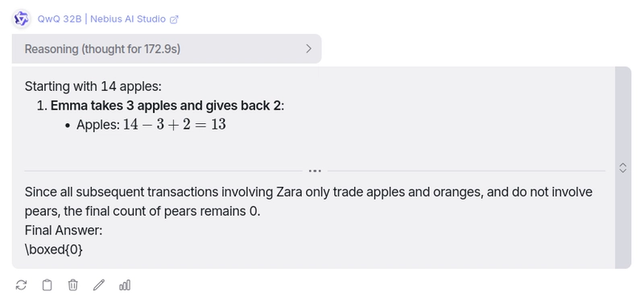Screen dimensions: 644x302
Task: Click the "Starting with 14 apples" line
Action: point(93,86)
